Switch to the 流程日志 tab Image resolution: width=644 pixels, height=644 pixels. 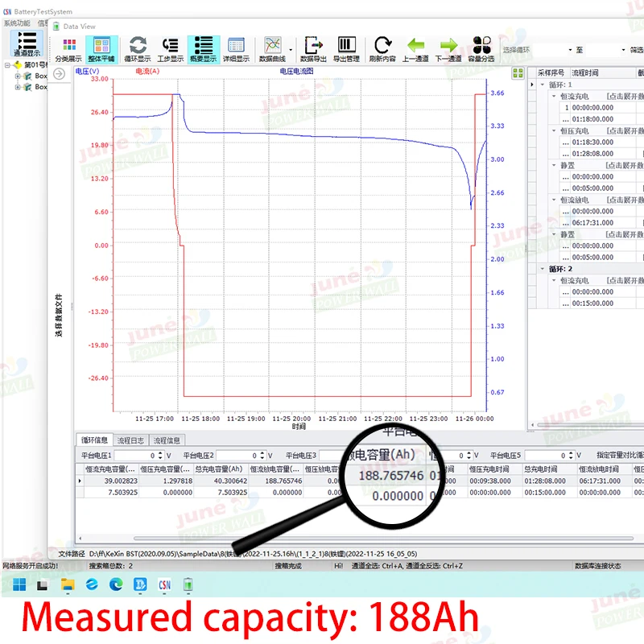click(130, 440)
